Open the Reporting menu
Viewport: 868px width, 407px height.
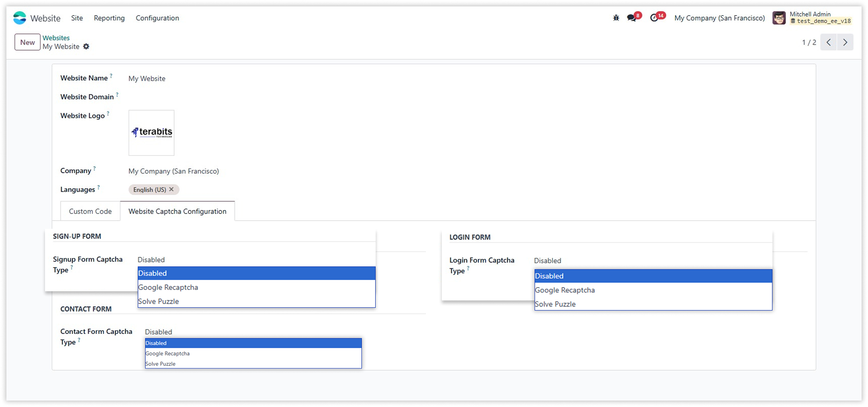point(109,18)
